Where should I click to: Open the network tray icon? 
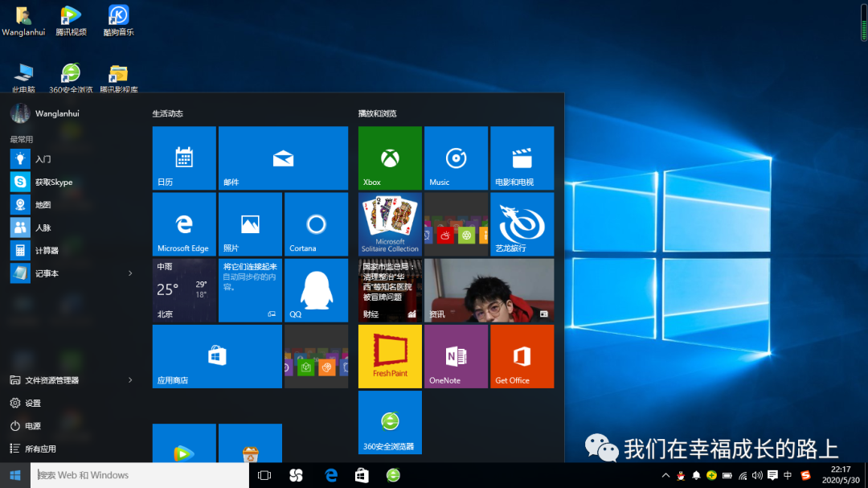[x=743, y=475]
